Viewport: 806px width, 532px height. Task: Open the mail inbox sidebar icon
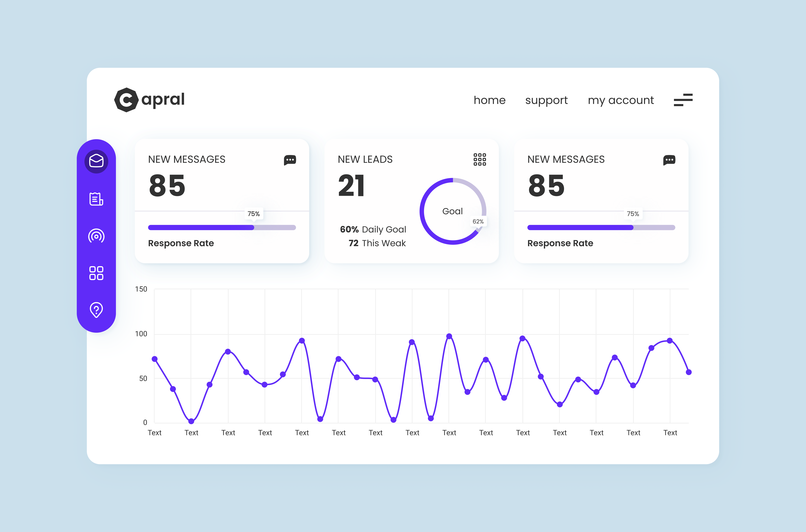96,161
